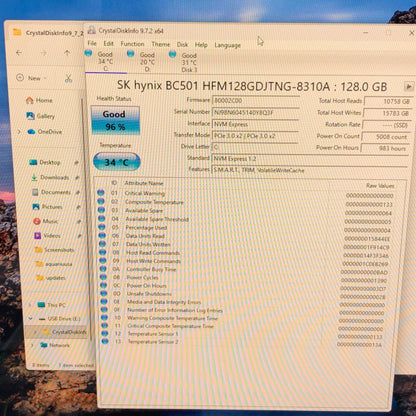Click the Serial Number field
Screen dimensions: 416x416
click(x=255, y=113)
